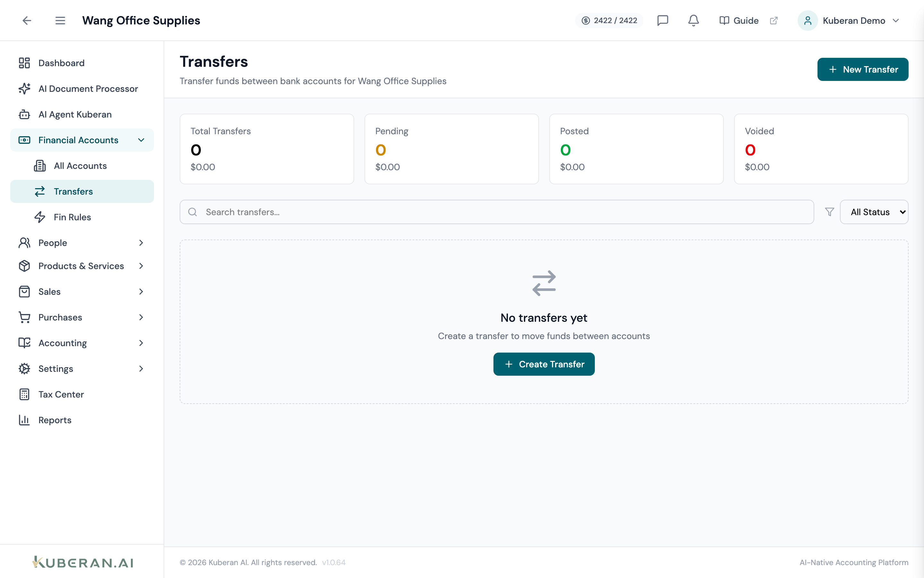Viewport: 924px width, 578px height.
Task: Click the Create Transfer button
Action: [544, 364]
